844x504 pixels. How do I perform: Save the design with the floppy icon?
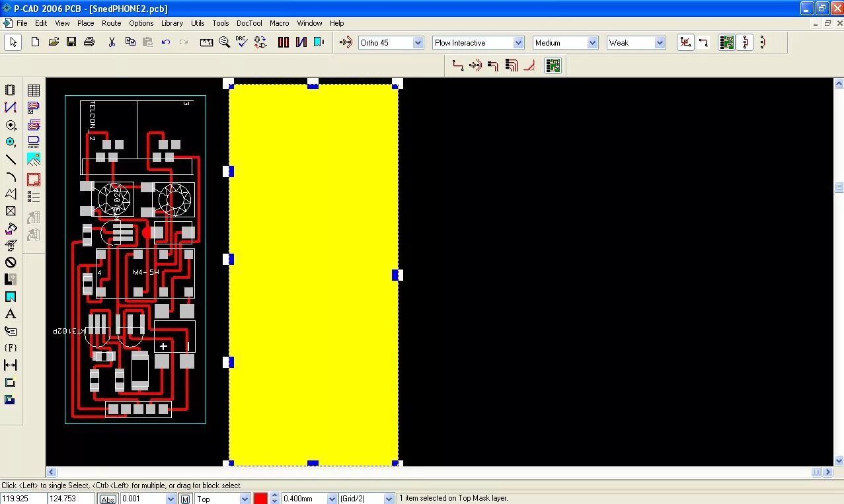(x=71, y=42)
